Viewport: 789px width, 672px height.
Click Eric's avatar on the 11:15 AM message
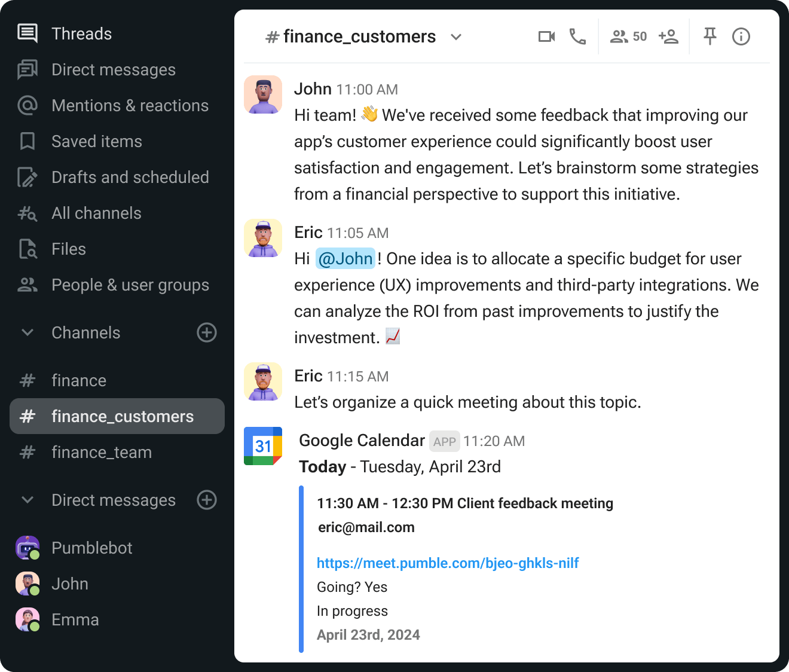tap(263, 381)
